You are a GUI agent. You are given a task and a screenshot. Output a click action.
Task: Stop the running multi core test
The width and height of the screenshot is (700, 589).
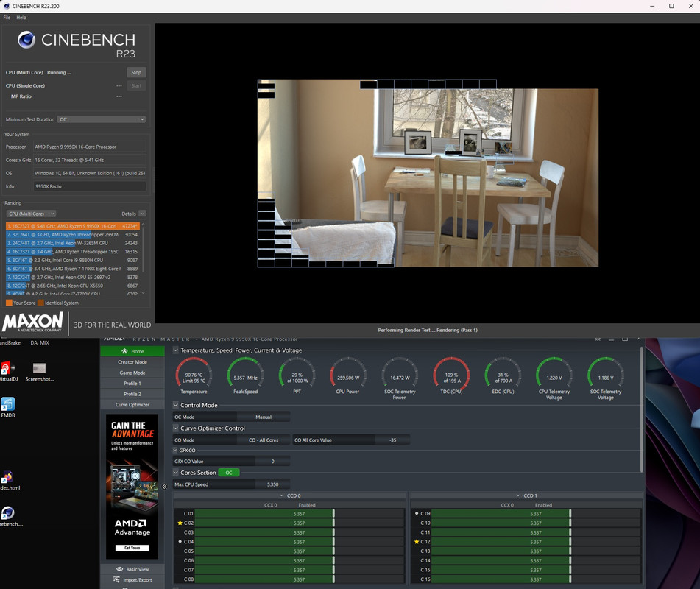(x=136, y=72)
